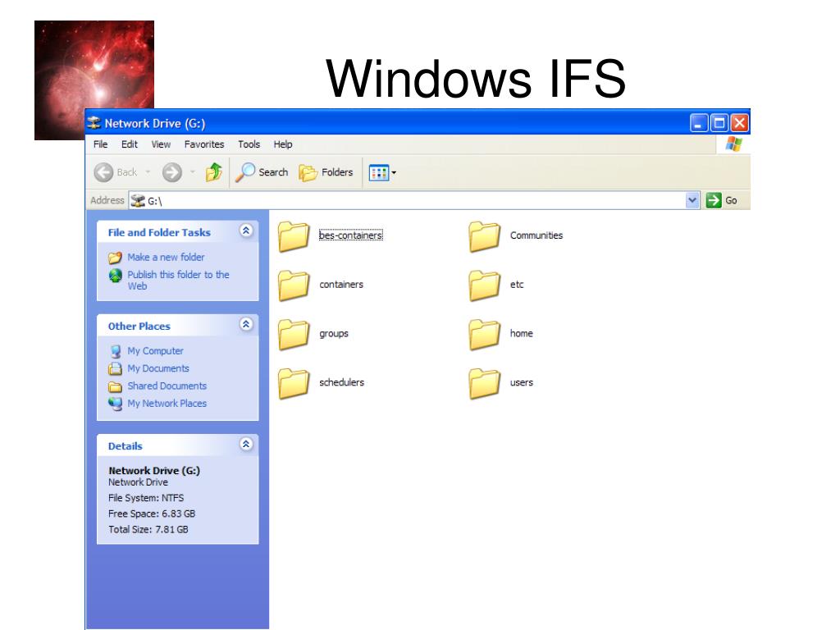840x630 pixels.
Task: Open the Back history dropdown arrow
Action: [148, 172]
